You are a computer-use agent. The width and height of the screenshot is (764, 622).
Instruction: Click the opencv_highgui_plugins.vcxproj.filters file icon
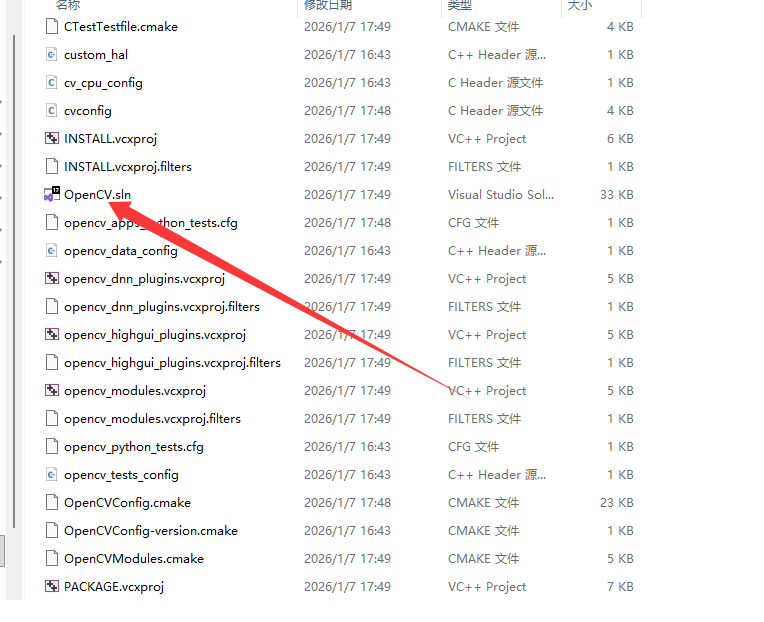point(52,362)
